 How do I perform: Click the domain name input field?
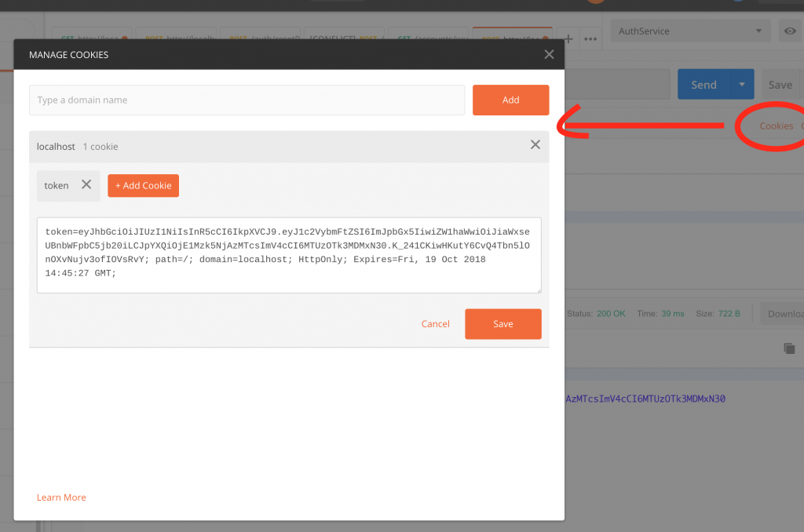pos(247,100)
